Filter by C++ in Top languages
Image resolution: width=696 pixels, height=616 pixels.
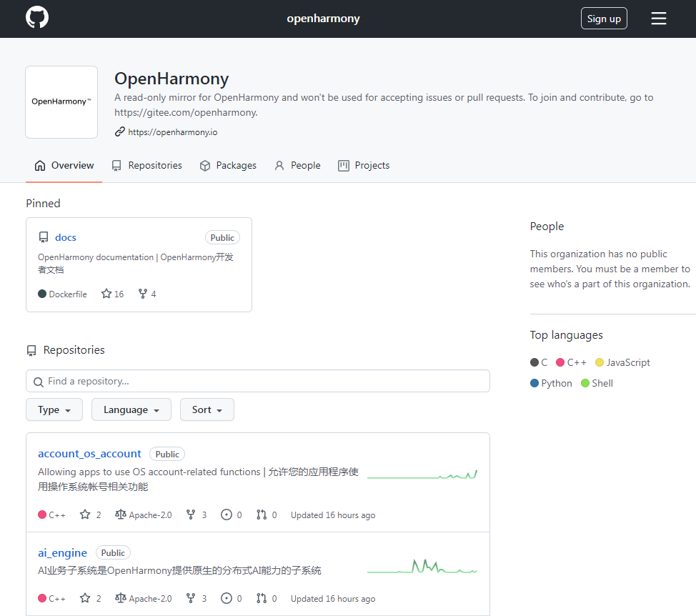(x=571, y=362)
